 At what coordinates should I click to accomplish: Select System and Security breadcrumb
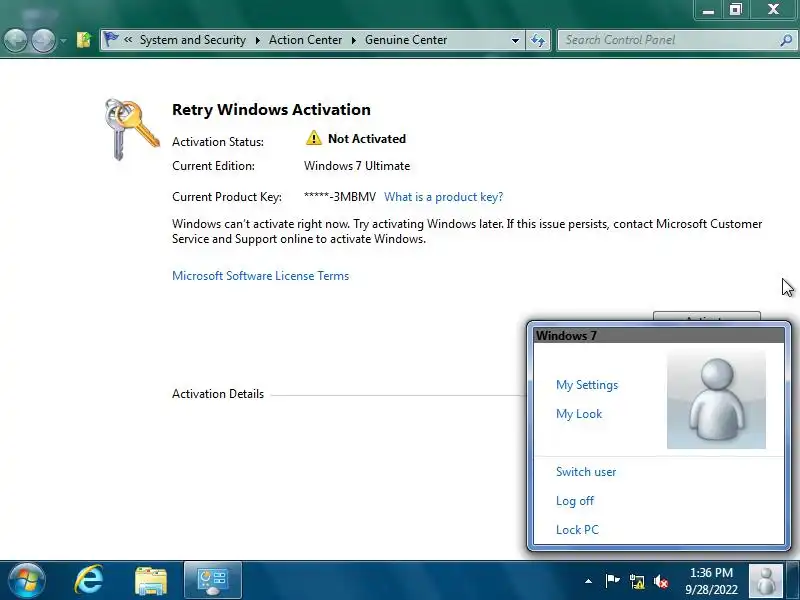click(192, 40)
